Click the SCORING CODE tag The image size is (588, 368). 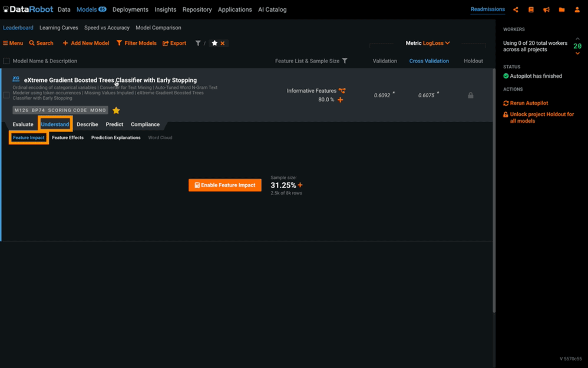click(68, 110)
